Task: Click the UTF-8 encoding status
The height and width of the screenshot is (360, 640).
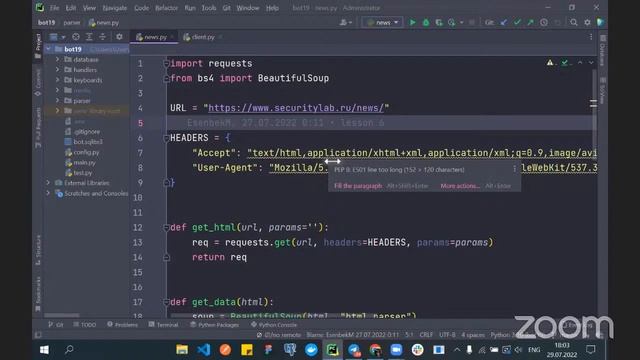Action: click(x=447, y=335)
